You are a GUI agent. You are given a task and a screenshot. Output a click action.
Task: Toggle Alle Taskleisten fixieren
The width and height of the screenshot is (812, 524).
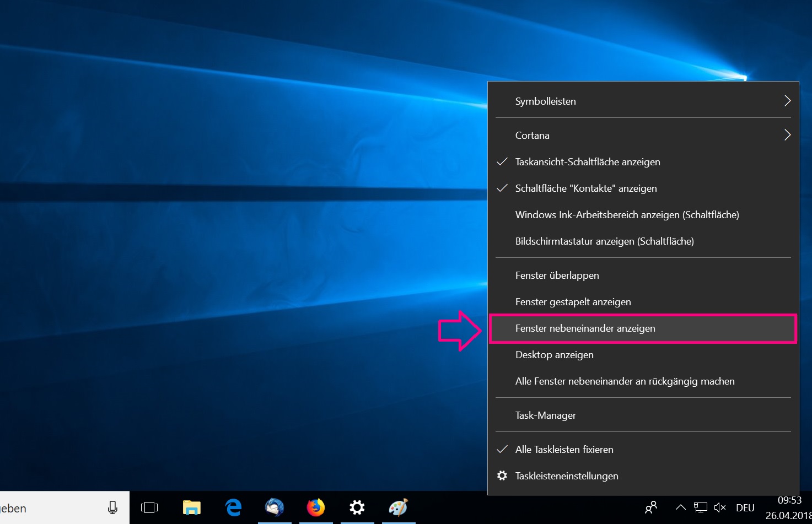[x=564, y=450]
